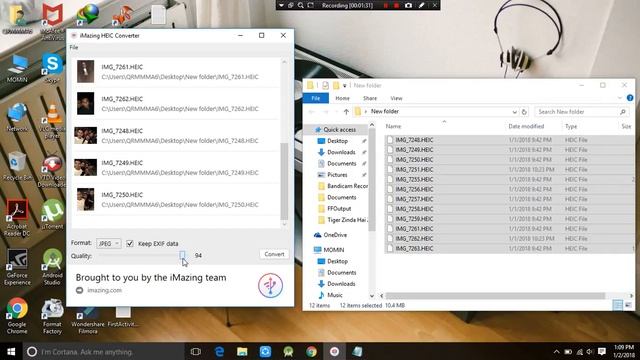Sort by the Name column header
This screenshot has height=360, width=640.
click(393, 127)
